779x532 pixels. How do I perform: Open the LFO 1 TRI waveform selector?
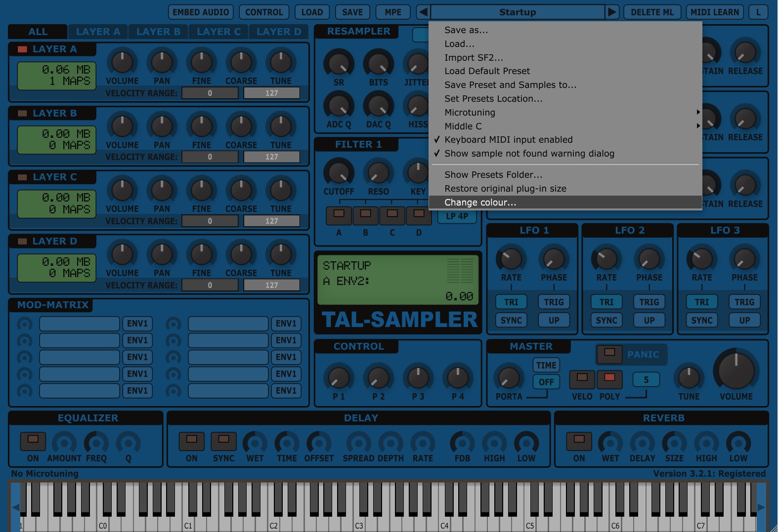point(511,302)
